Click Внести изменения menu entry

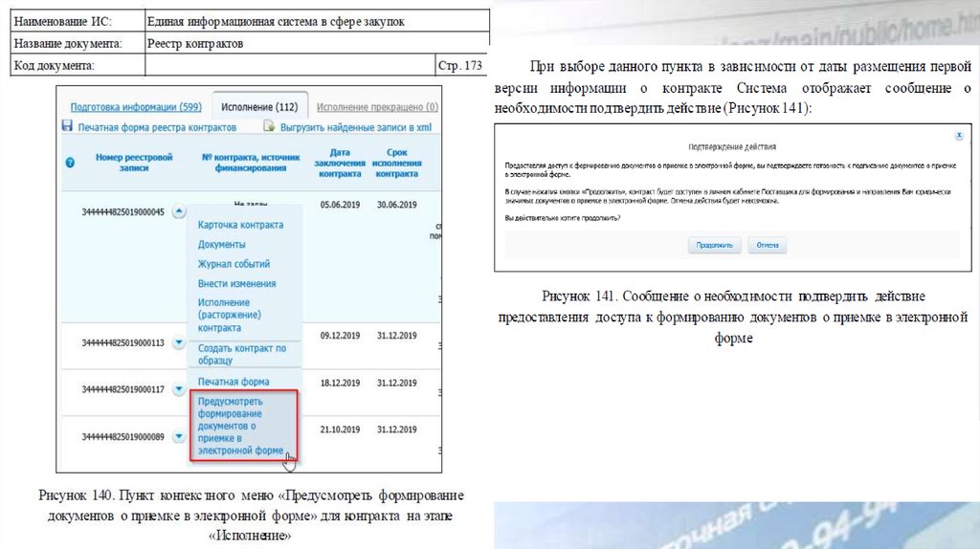click(x=236, y=284)
